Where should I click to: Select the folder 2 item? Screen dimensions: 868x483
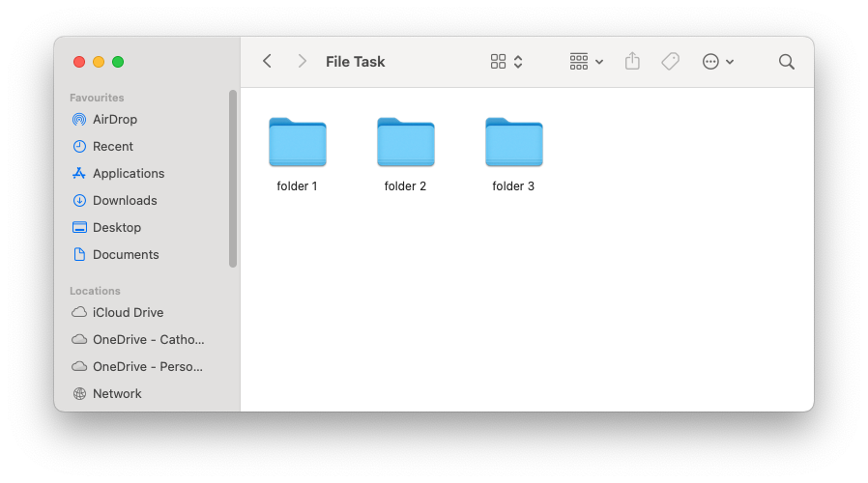point(406,143)
